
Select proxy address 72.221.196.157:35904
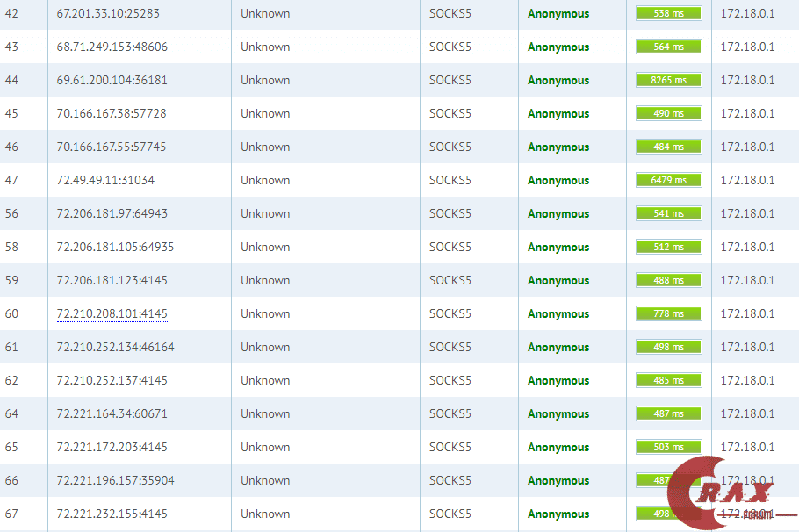[x=116, y=481]
